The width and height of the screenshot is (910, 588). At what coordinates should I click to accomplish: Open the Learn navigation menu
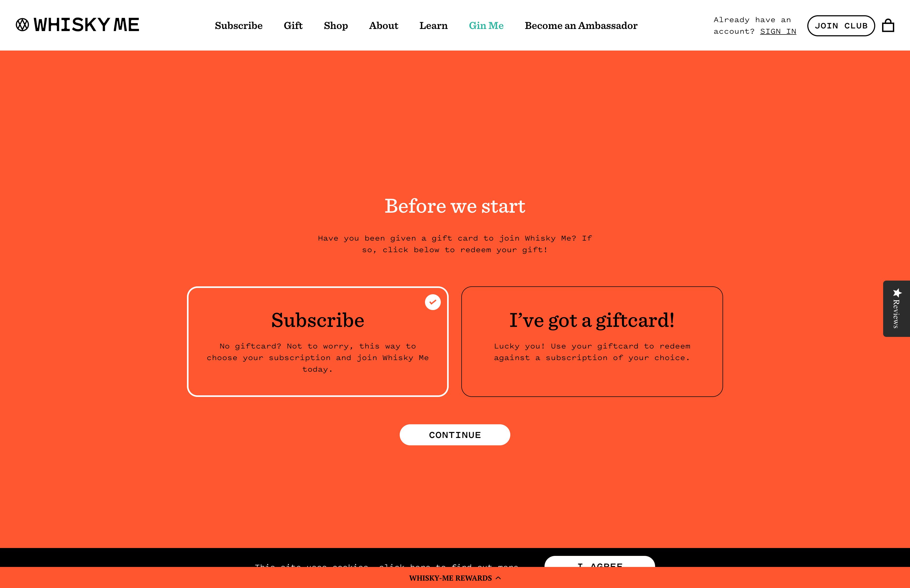coord(433,25)
